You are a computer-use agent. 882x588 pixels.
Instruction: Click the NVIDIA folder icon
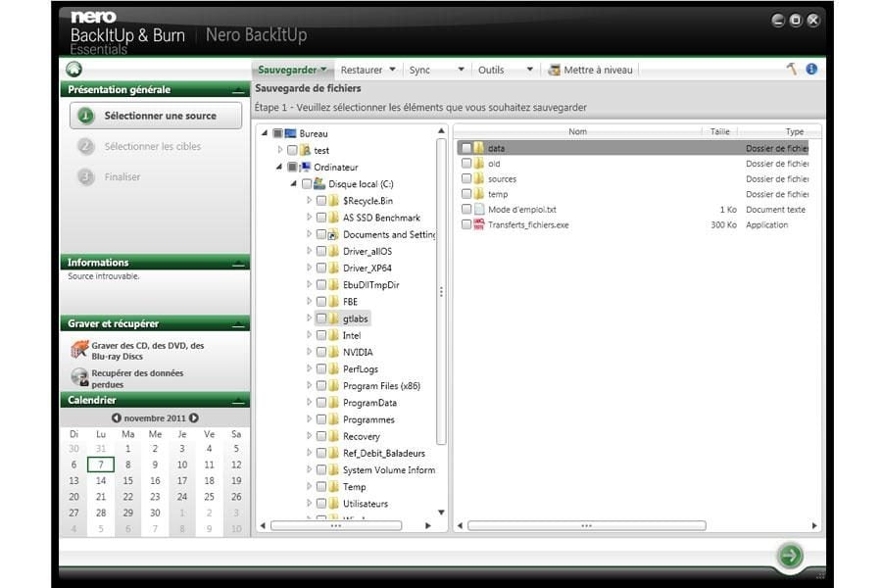pos(333,352)
